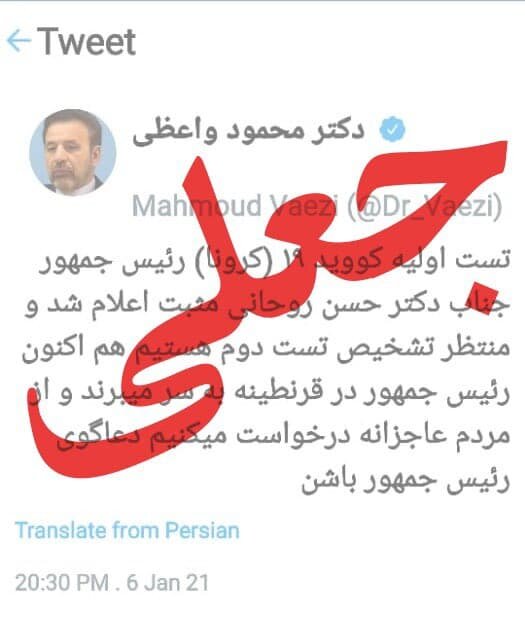The width and height of the screenshot is (525, 625).
Task: Click Translate from Persian
Action: 127,531
